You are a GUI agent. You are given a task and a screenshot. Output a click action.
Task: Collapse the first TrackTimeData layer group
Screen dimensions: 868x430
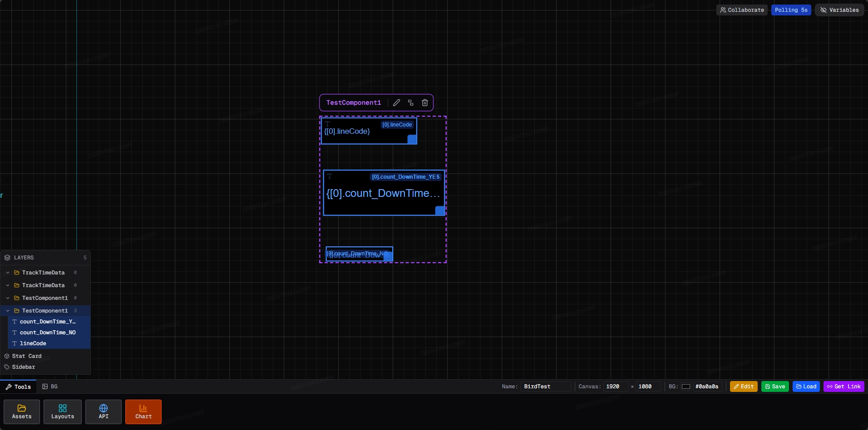click(8, 273)
